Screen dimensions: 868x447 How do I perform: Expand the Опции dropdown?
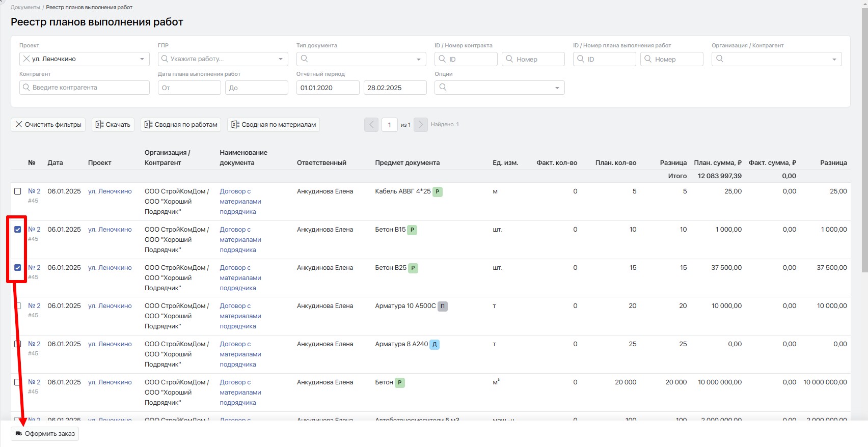(500, 88)
